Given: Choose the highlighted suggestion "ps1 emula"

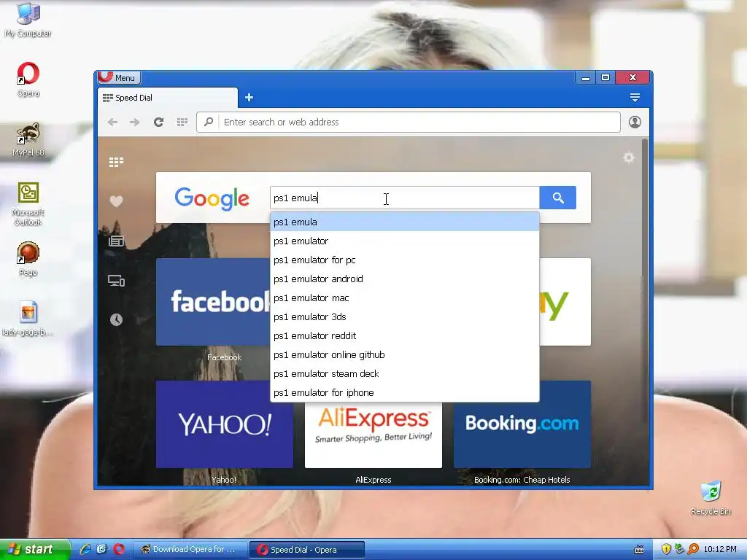Looking at the screenshot, I should 404,222.
